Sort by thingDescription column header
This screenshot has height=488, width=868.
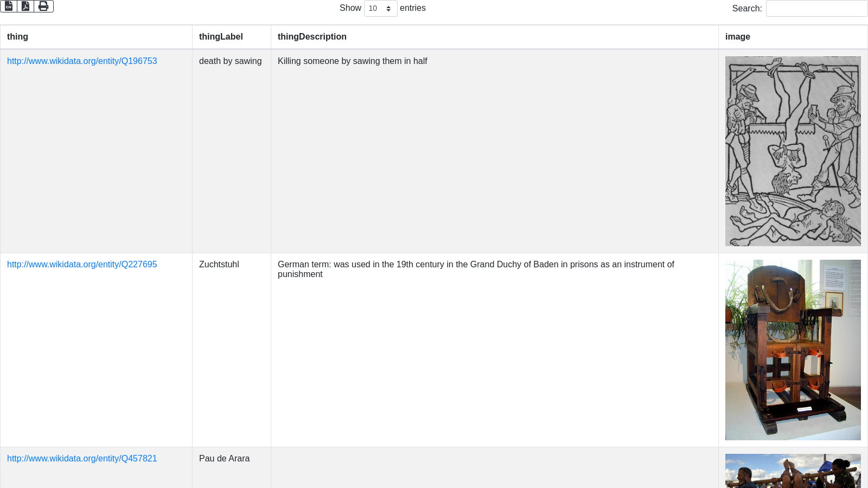coord(312,37)
